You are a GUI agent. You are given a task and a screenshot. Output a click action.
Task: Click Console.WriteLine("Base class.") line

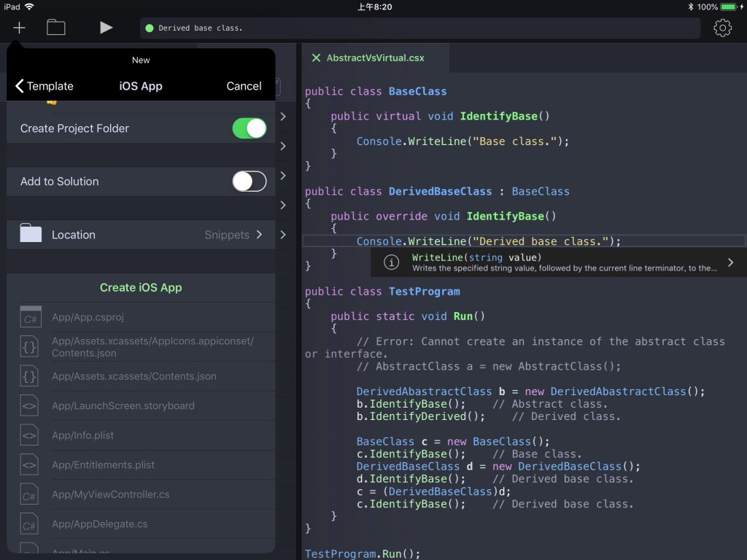pos(462,141)
